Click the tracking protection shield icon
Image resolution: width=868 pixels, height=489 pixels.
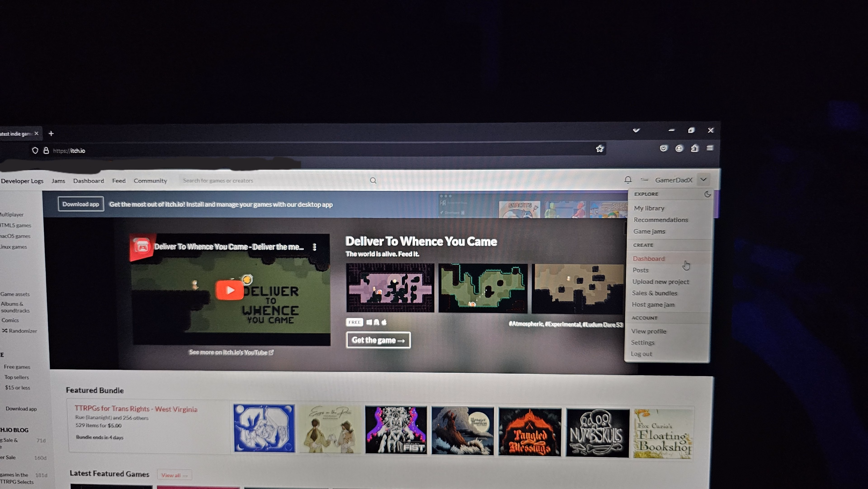35,150
